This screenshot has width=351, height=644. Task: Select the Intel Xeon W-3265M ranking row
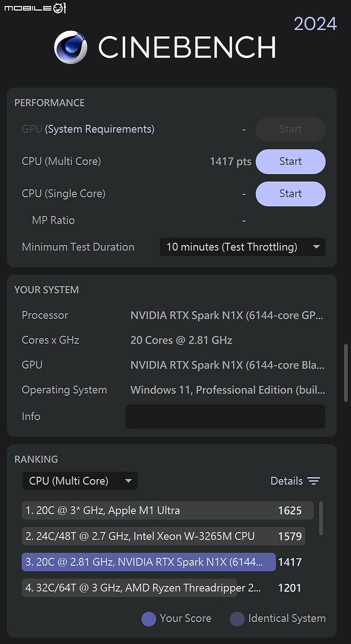click(x=164, y=536)
